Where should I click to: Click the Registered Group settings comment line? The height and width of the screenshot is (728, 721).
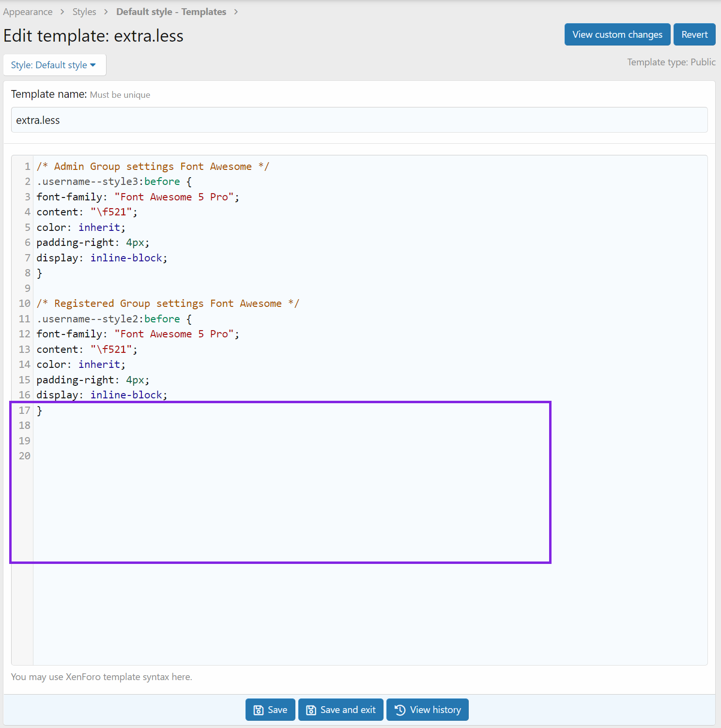(x=168, y=303)
